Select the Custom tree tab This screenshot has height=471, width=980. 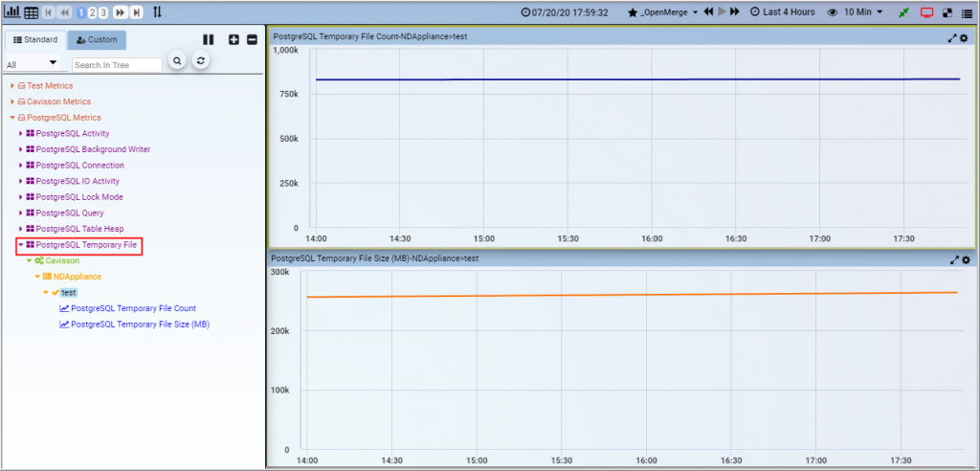(97, 39)
